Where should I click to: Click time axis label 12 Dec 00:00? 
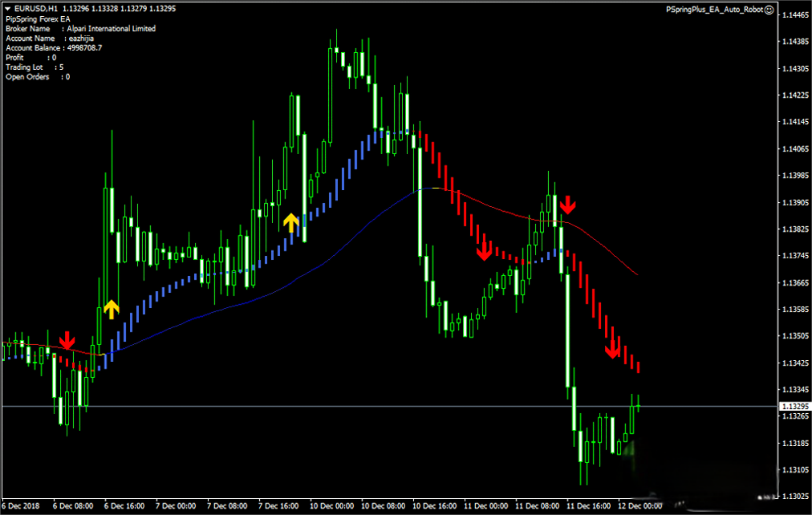tap(639, 505)
